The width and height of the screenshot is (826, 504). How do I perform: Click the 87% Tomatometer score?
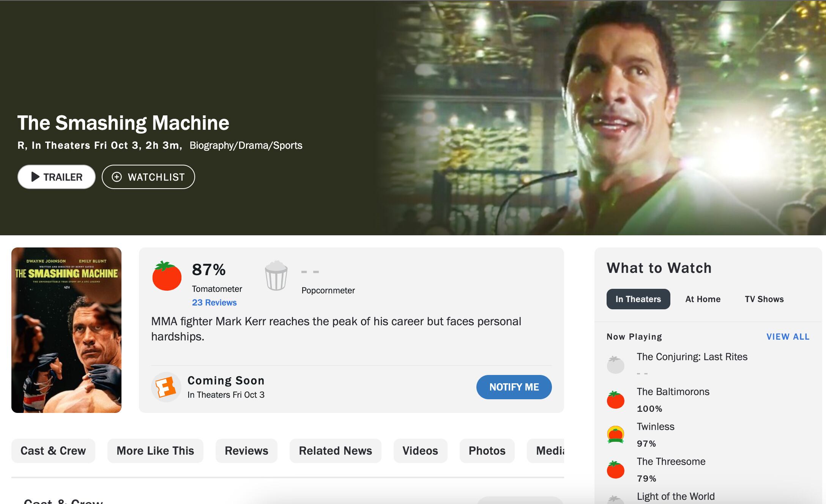click(x=209, y=270)
